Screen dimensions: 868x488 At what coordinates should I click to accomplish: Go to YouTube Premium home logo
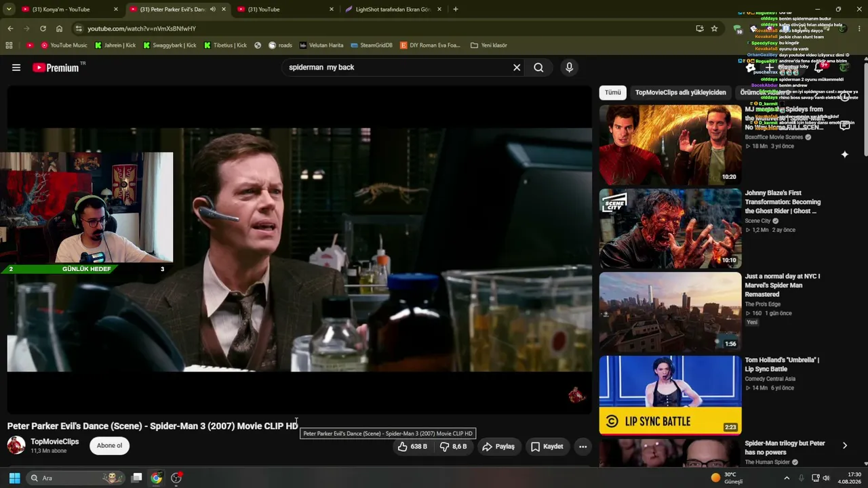[56, 68]
